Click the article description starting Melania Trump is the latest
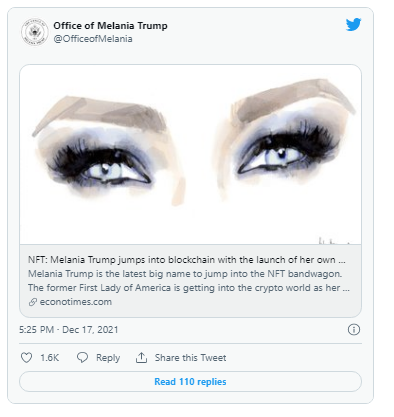This screenshot has width=394, height=417. (185, 274)
